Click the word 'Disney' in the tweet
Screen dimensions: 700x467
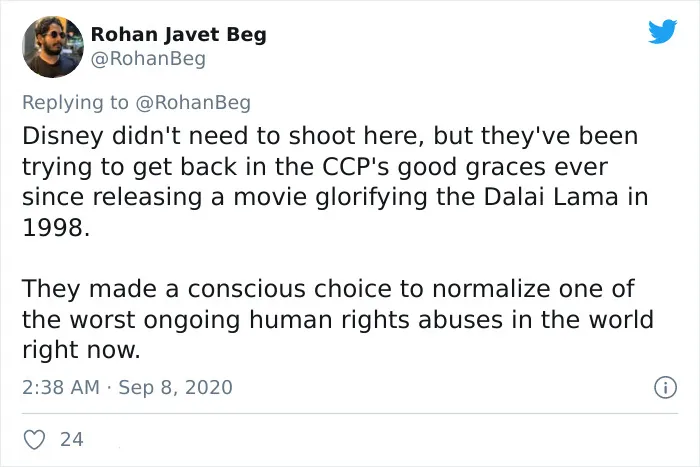[x=63, y=136]
